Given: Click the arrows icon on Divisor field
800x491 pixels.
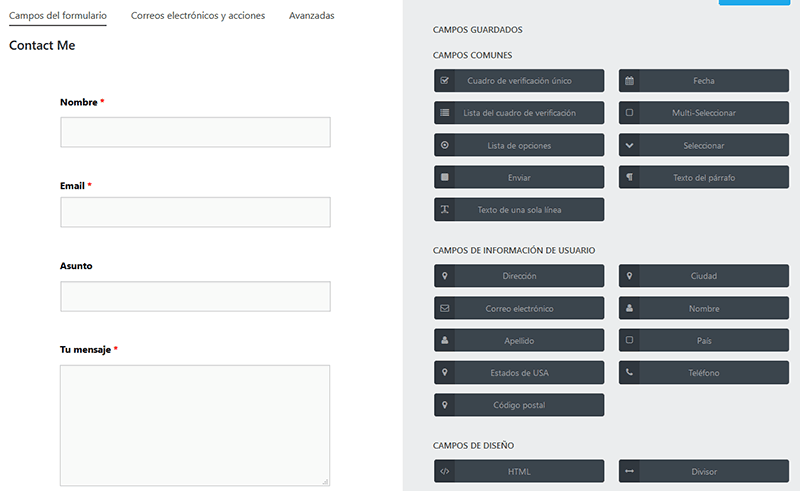Looking at the screenshot, I should point(629,471).
